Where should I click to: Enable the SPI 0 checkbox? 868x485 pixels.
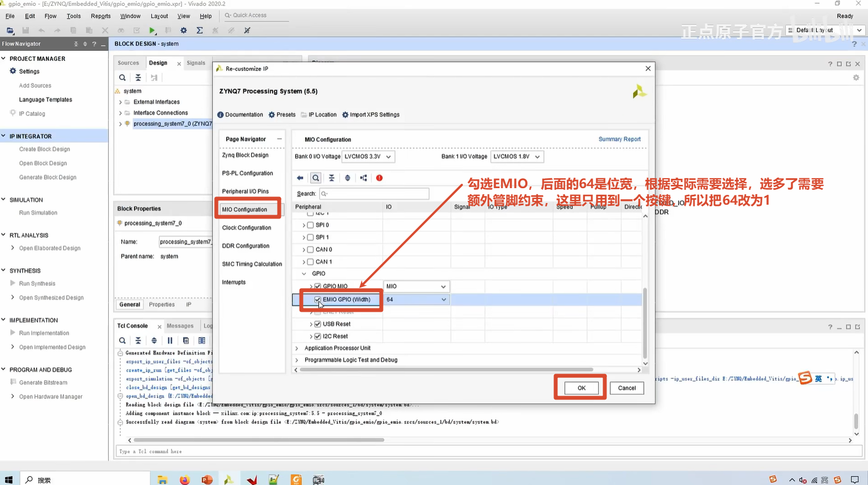pyautogui.click(x=310, y=225)
